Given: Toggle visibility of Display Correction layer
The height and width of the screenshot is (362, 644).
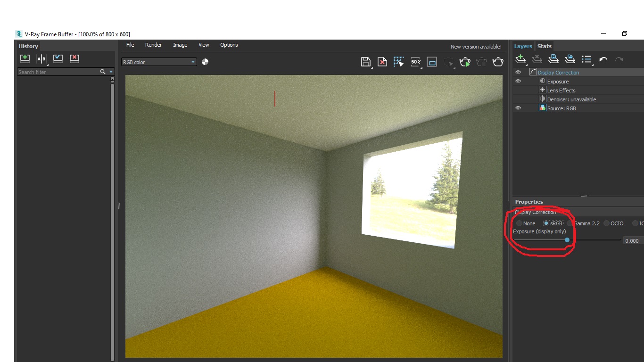Looking at the screenshot, I should pos(518,72).
